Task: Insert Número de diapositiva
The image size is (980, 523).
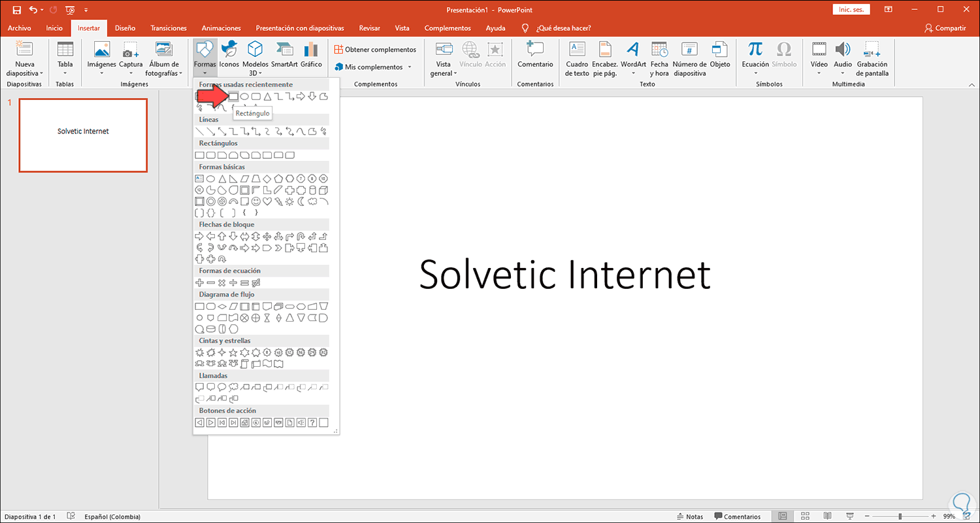Action: point(689,59)
